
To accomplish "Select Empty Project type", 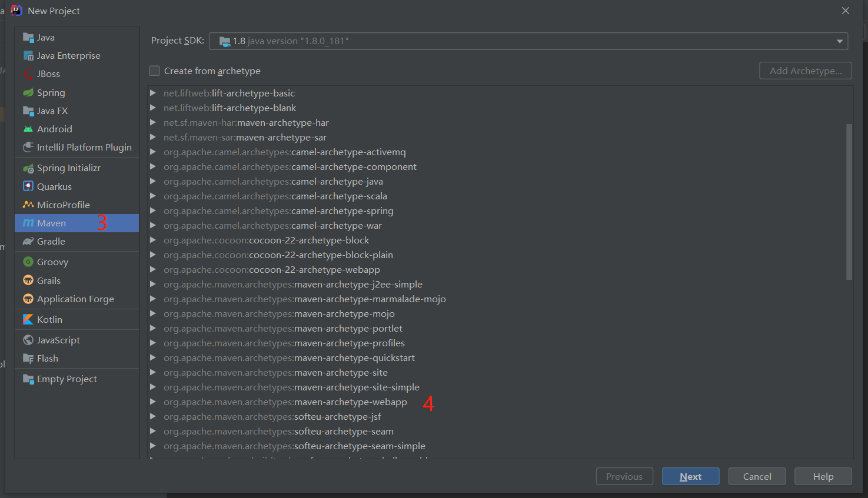I will pyautogui.click(x=77, y=379).
